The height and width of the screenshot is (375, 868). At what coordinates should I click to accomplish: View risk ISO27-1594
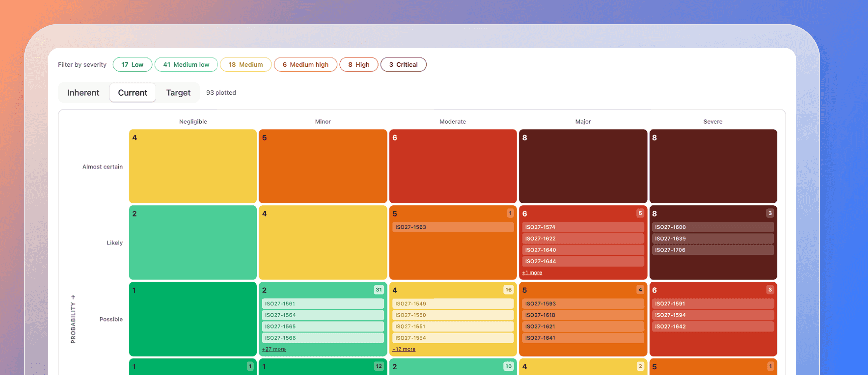pyautogui.click(x=713, y=315)
